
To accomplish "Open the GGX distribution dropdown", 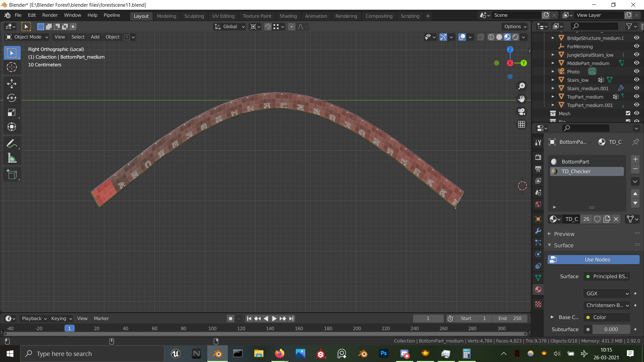I will pos(607,294).
